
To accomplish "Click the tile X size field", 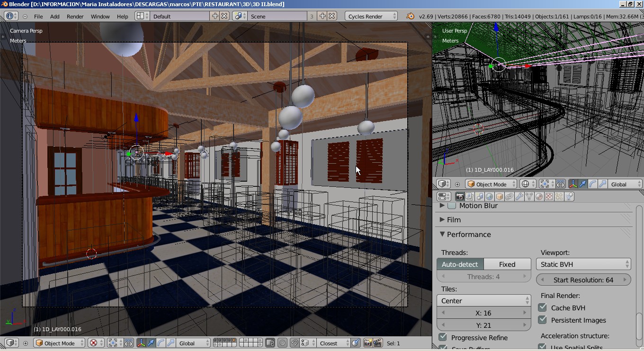I will click(483, 313).
